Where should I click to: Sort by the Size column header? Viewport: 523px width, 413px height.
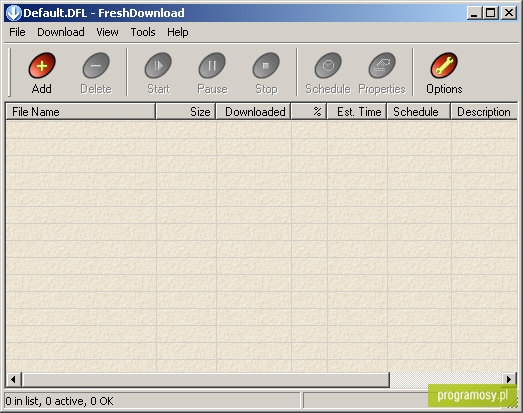(x=186, y=111)
